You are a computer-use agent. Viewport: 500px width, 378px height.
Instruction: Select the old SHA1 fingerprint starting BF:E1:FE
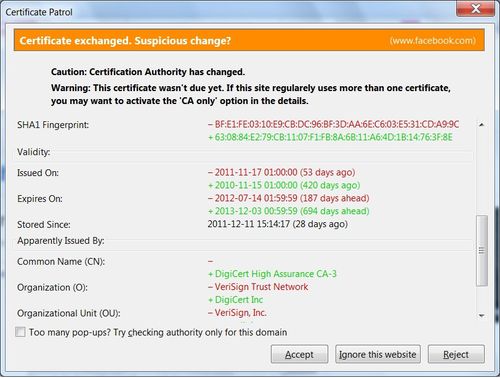click(x=334, y=124)
